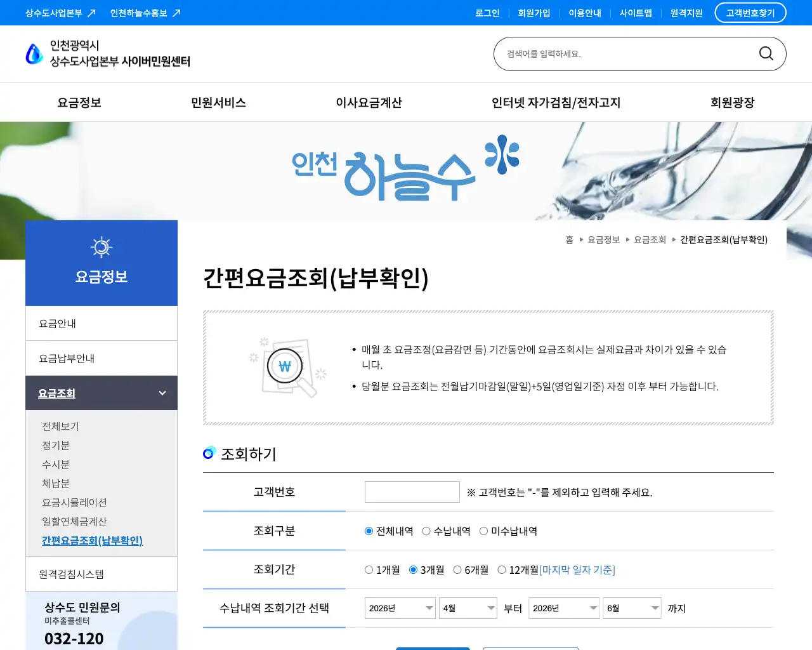
Task: Open 민원서비스 main menu
Action: (x=218, y=102)
